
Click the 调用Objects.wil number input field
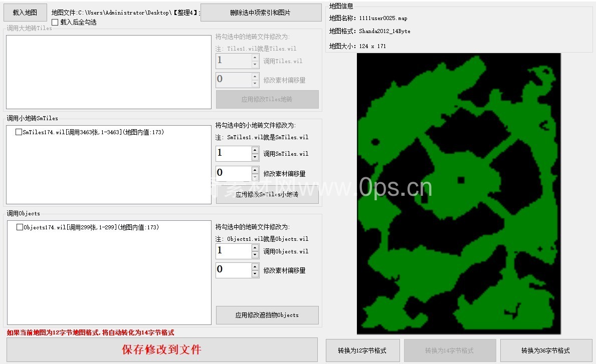tap(233, 251)
